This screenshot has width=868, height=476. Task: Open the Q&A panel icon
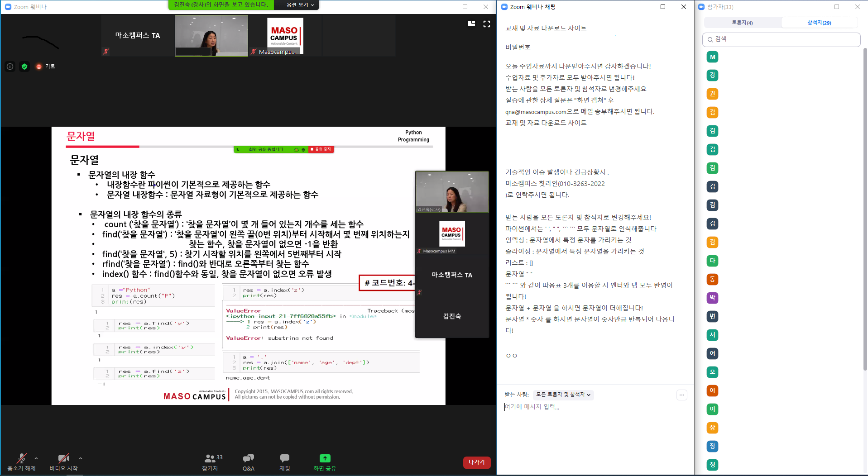click(248, 458)
